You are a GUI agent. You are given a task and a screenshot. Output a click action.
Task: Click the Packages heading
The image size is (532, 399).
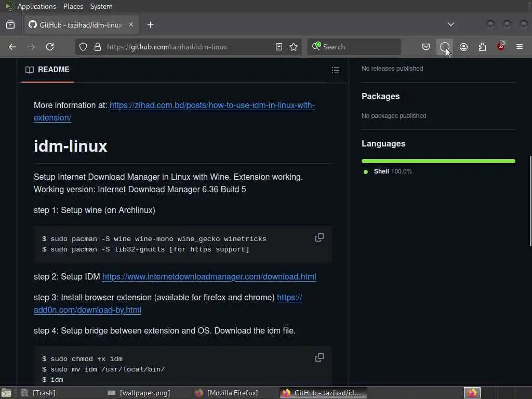pyautogui.click(x=381, y=96)
